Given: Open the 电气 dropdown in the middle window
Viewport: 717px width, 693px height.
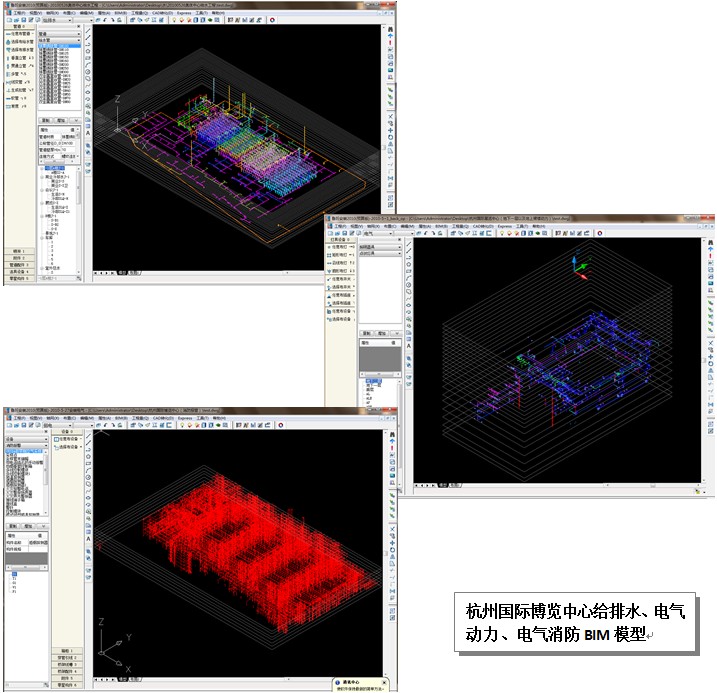Looking at the screenshot, I should 380,234.
